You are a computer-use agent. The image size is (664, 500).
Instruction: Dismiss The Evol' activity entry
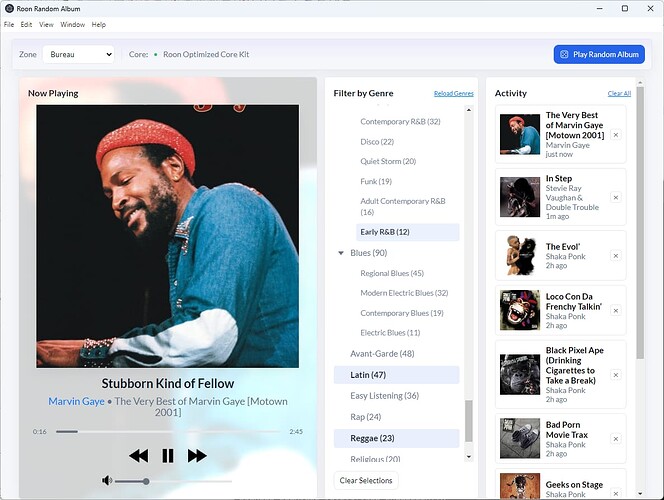616,255
